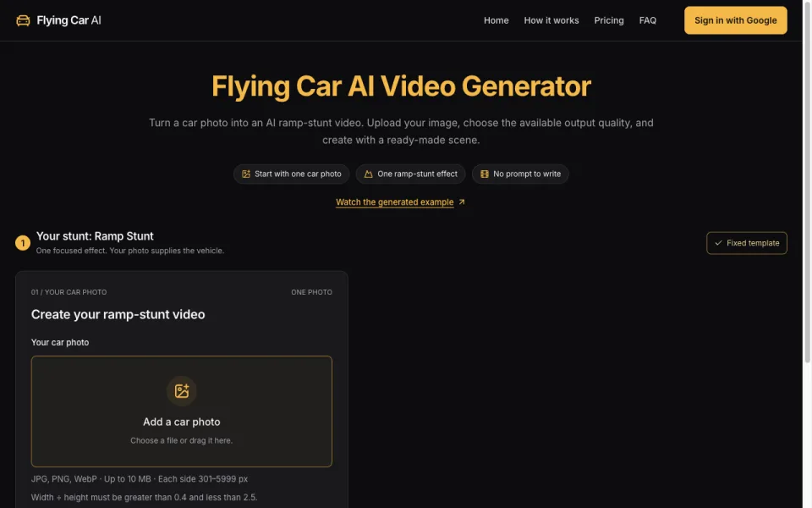The height and width of the screenshot is (508, 812).
Task: Click the page's vertical scrollbar thumb
Action: [807, 181]
